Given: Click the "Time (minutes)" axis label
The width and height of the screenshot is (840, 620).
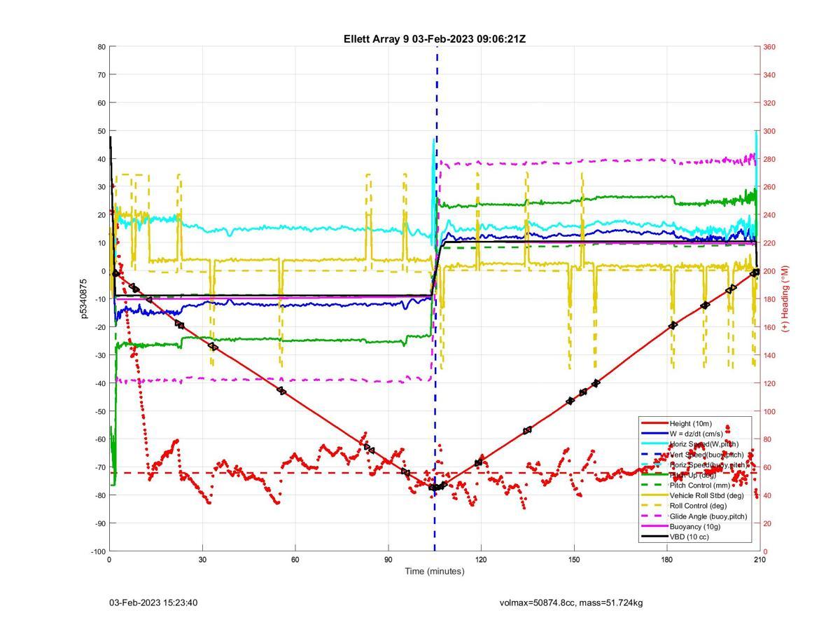Looking at the screenshot, I should (x=434, y=571).
